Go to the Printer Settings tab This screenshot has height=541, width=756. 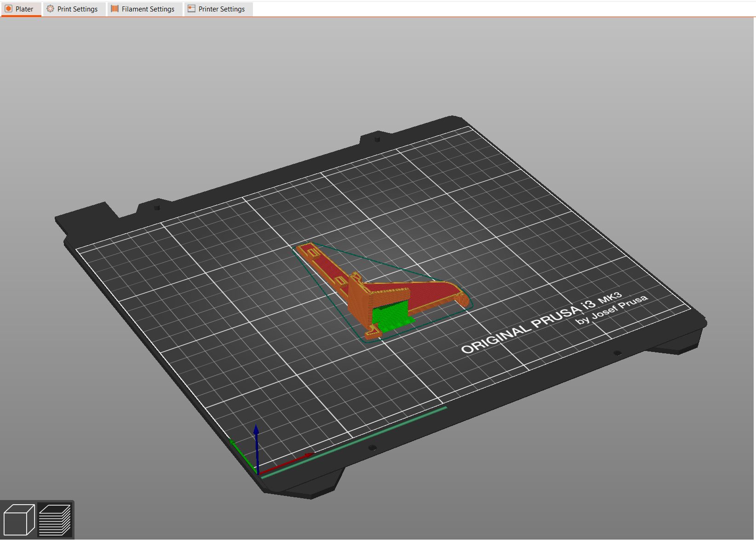(217, 9)
